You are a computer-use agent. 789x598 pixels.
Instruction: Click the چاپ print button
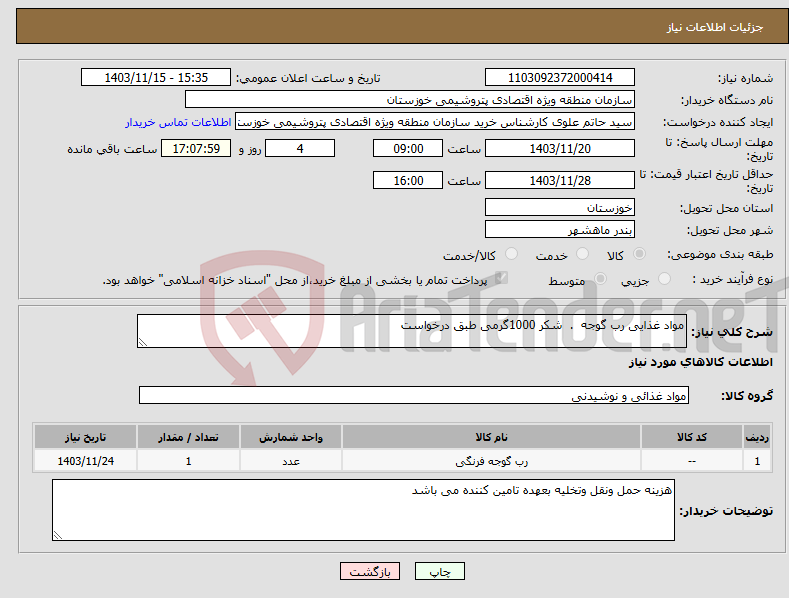[440, 571]
